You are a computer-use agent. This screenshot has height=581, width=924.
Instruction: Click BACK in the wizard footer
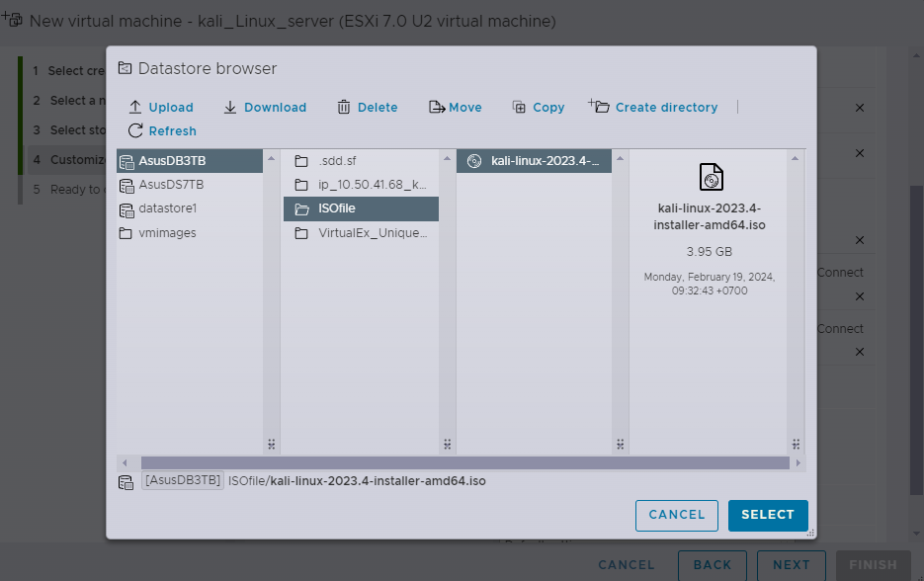(713, 565)
